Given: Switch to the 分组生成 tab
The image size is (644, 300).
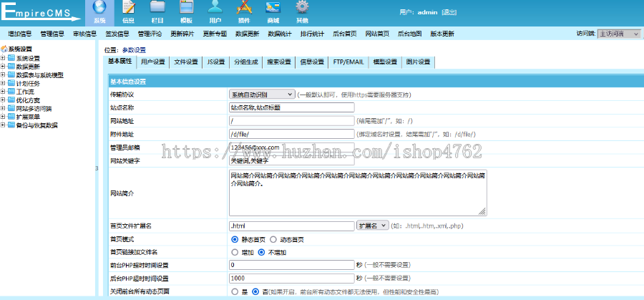Looking at the screenshot, I should click(x=246, y=62).
